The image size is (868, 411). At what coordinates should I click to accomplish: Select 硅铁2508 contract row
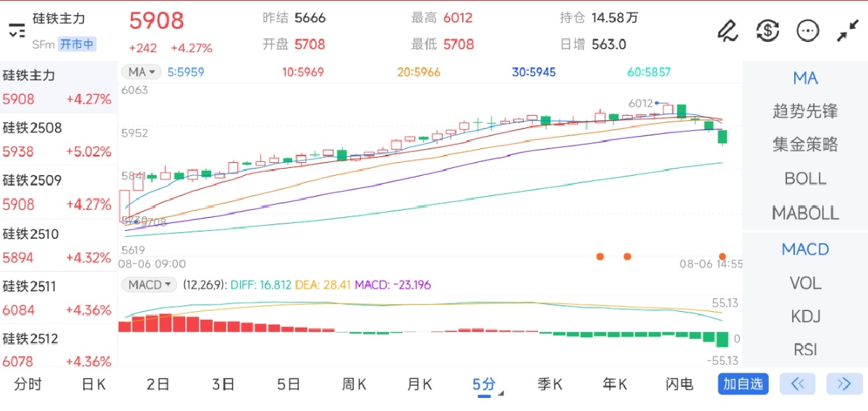[58, 140]
